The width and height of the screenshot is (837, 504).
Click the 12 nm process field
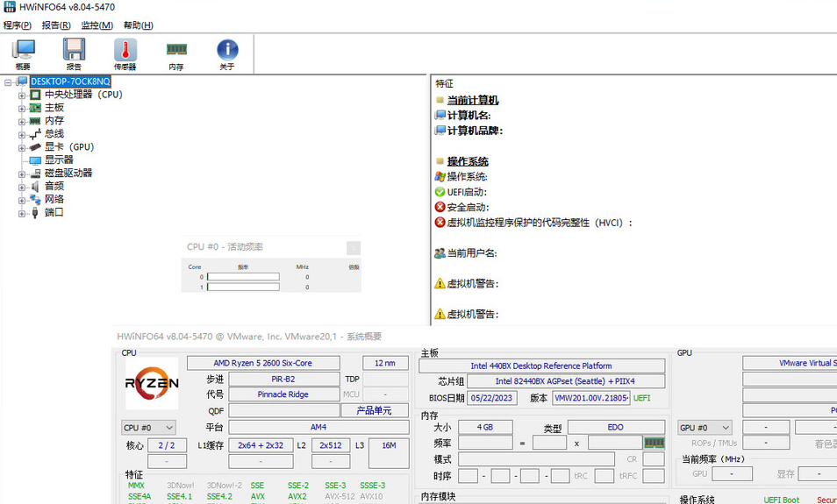click(x=385, y=363)
